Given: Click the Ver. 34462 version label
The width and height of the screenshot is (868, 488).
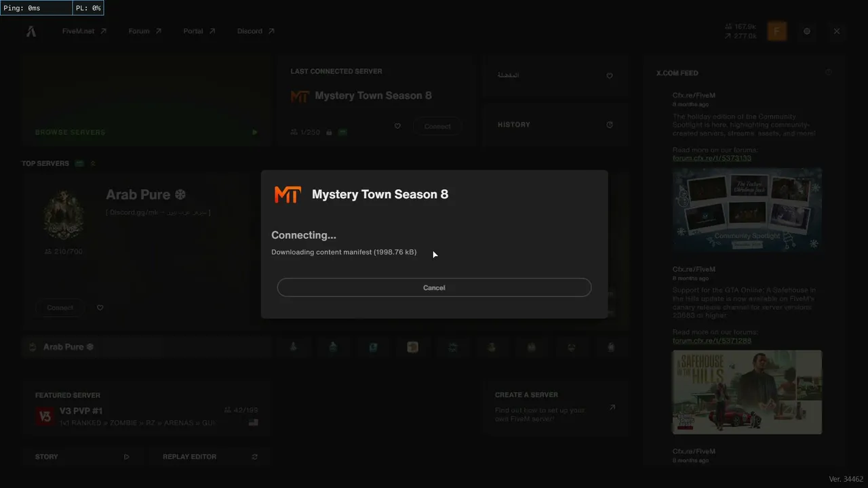Looking at the screenshot, I should [x=846, y=479].
